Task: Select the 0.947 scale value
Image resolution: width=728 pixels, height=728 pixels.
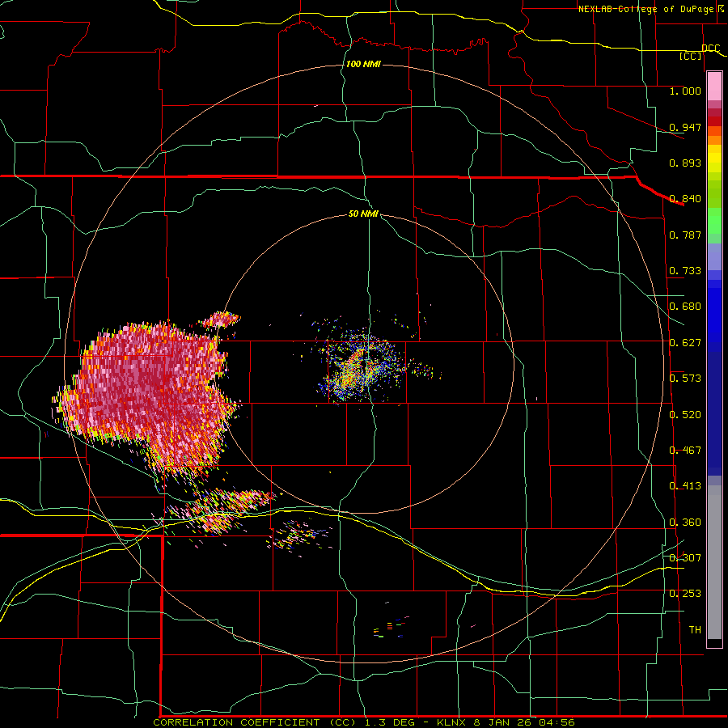Action: tap(685, 127)
